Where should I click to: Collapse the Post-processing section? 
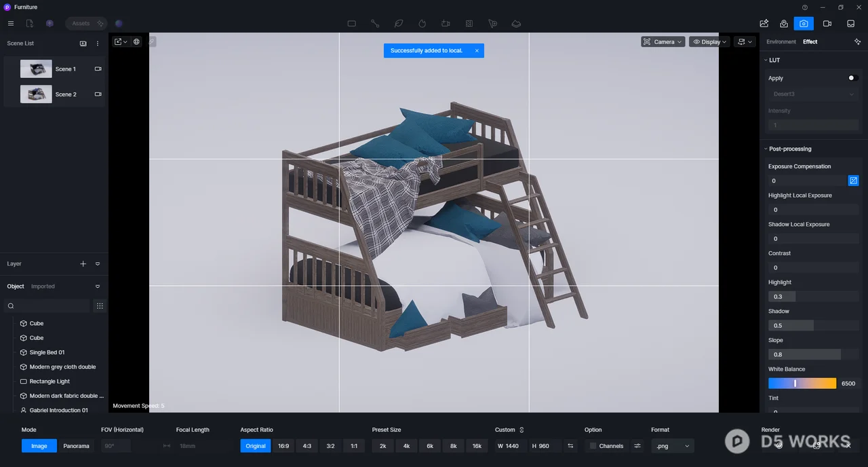pos(766,149)
